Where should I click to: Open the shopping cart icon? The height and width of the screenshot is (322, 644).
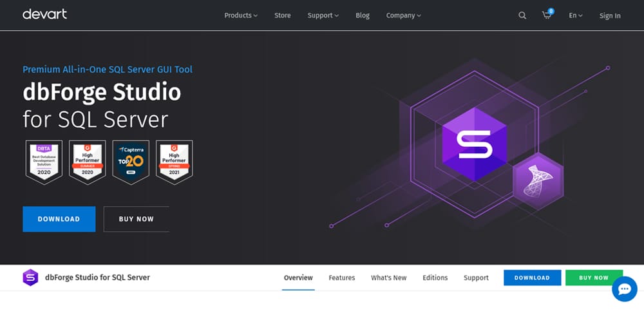pyautogui.click(x=547, y=15)
